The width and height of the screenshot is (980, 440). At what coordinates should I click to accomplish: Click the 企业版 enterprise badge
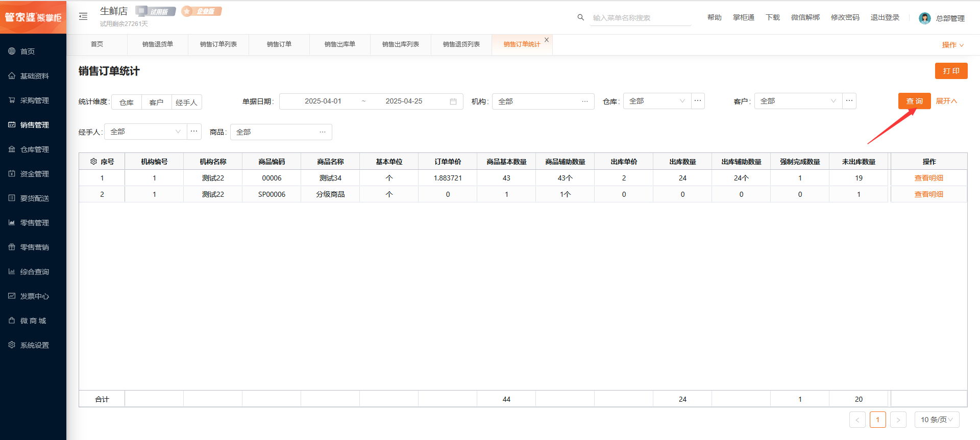(x=202, y=11)
